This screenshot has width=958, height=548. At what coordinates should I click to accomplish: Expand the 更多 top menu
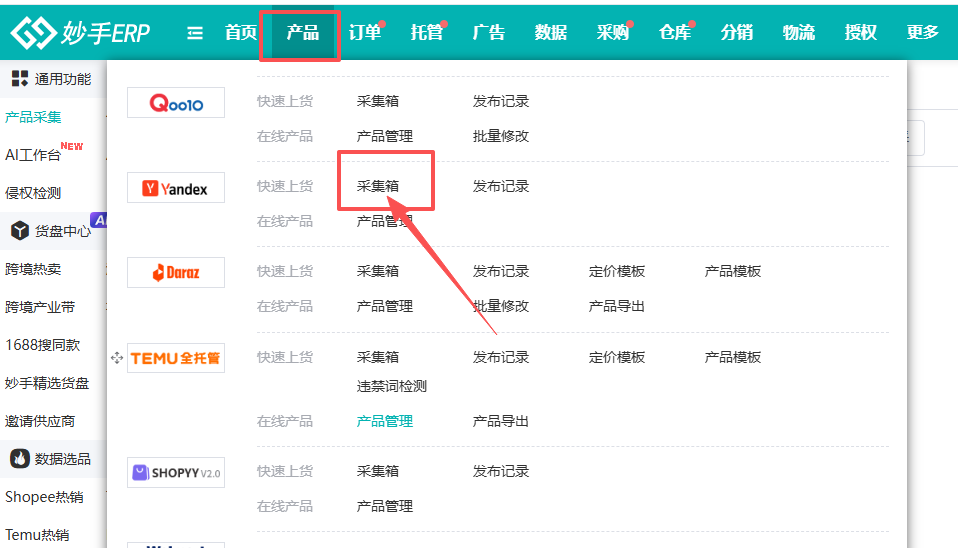923,32
